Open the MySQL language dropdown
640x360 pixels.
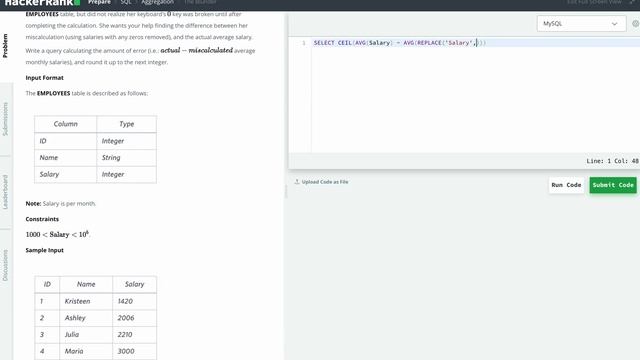[x=581, y=24]
